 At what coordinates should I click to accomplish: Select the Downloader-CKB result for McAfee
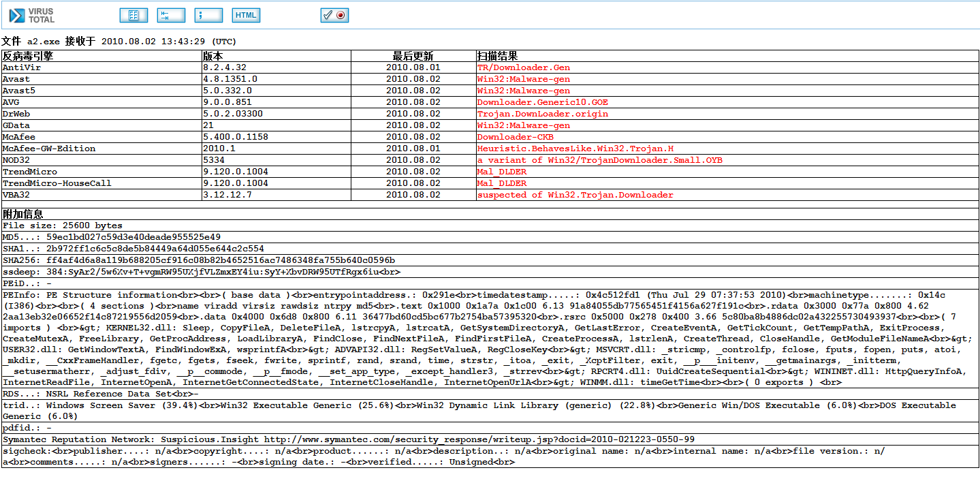[x=516, y=137]
